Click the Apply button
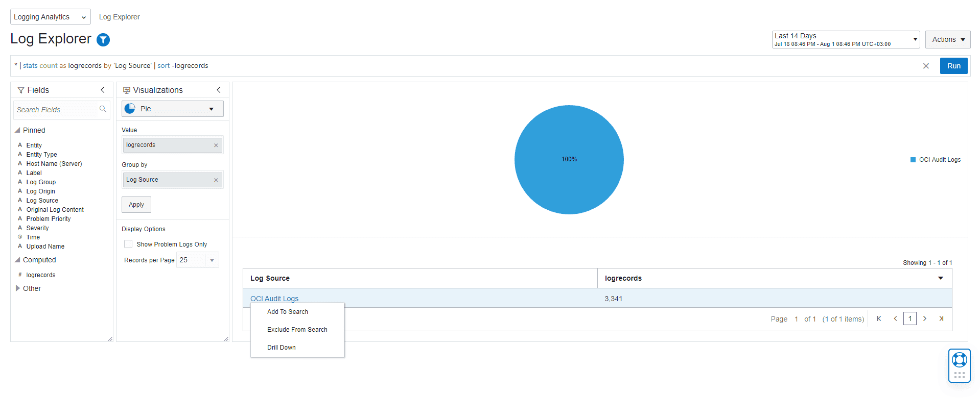This screenshot has width=980, height=418. 136,205
